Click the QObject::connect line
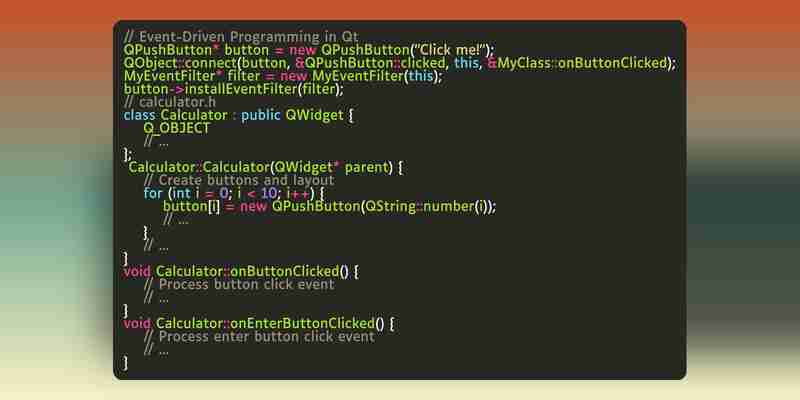Viewport: 800px width, 400px height. (x=399, y=63)
